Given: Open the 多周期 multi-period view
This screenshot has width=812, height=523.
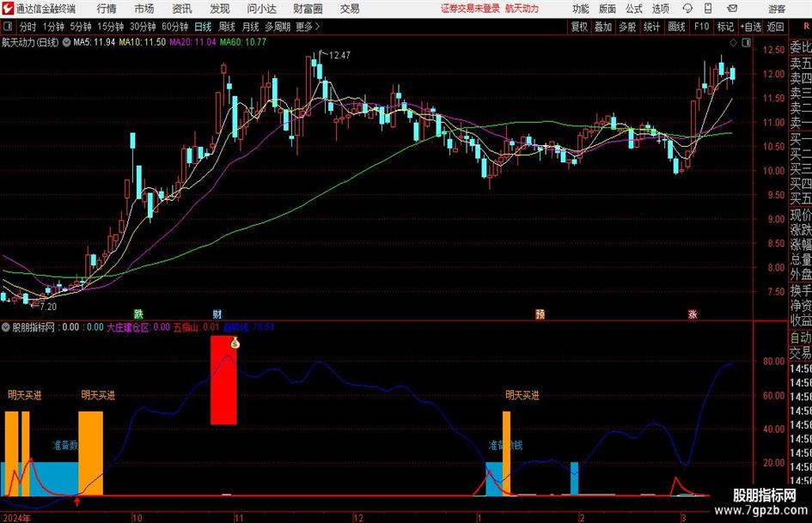Looking at the screenshot, I should [278, 27].
